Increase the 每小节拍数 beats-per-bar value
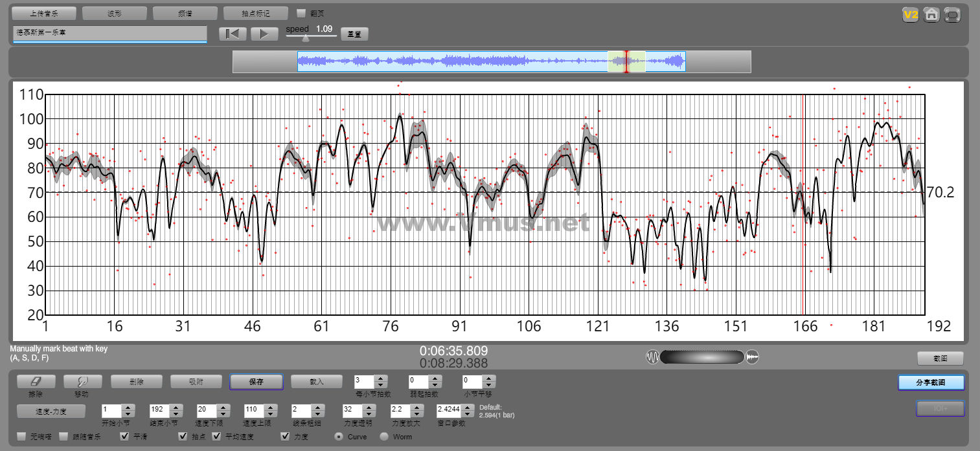This screenshot has height=451, width=980. pos(381,379)
